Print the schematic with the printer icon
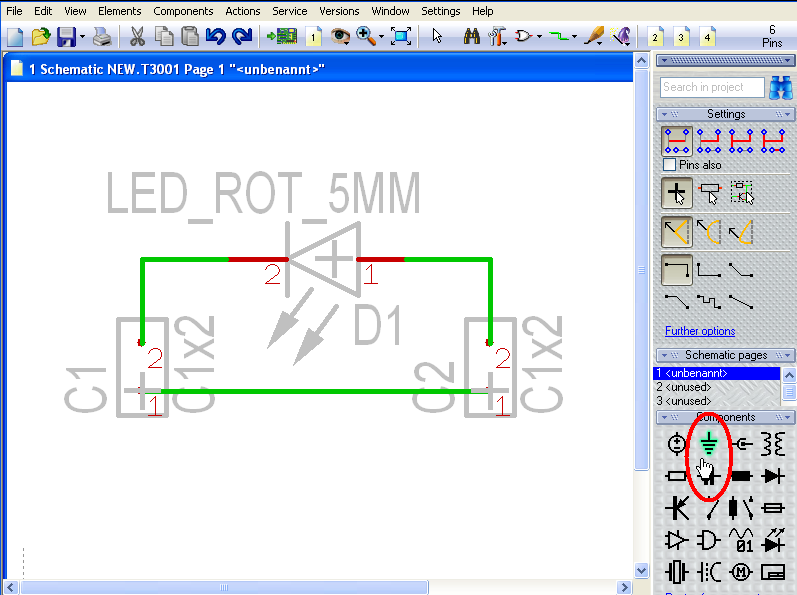This screenshot has height=595, width=797. [102, 37]
